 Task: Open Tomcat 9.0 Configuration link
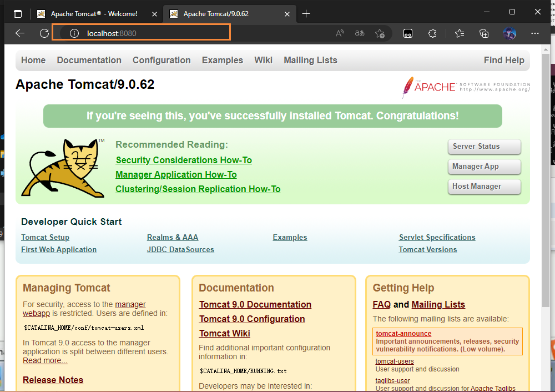click(252, 319)
